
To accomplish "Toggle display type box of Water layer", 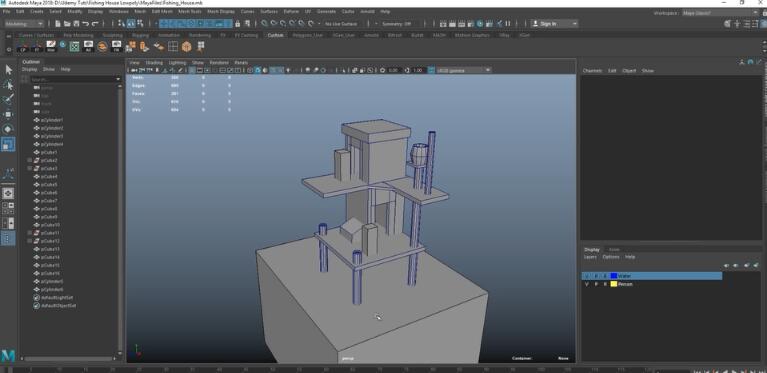I will coord(605,276).
